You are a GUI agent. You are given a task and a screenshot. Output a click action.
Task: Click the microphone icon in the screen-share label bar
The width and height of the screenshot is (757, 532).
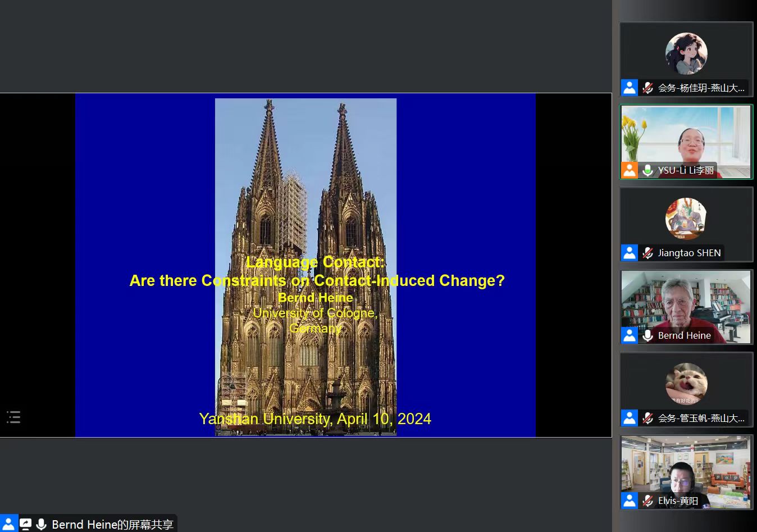tap(42, 524)
